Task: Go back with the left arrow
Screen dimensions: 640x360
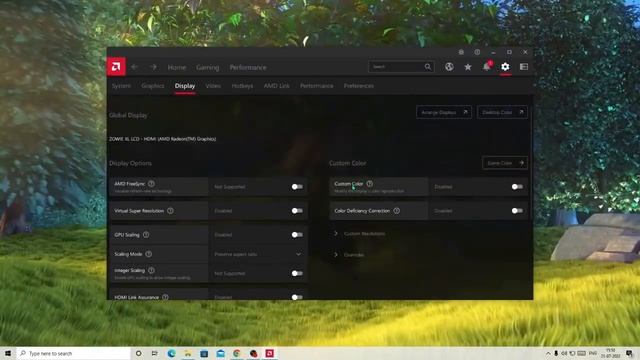Action: point(134,67)
